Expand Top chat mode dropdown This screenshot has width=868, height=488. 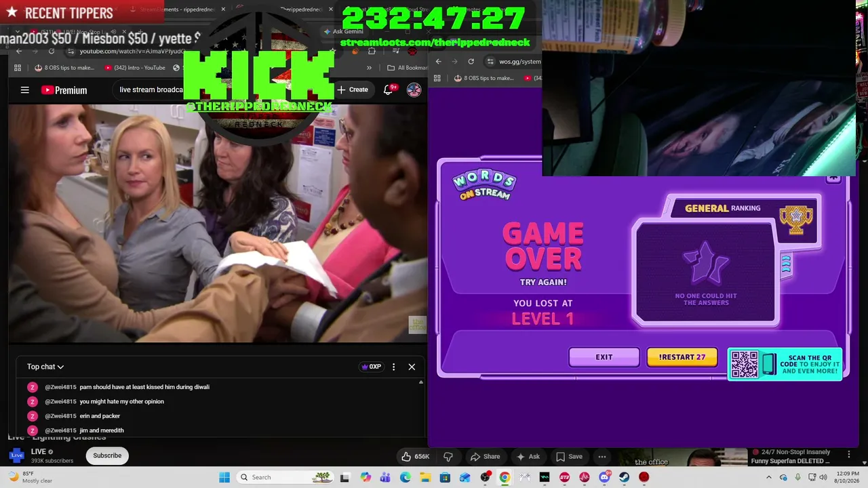tap(45, 367)
